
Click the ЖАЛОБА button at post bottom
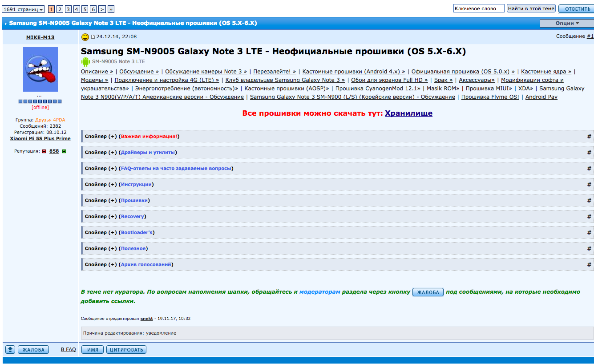pyautogui.click(x=33, y=350)
